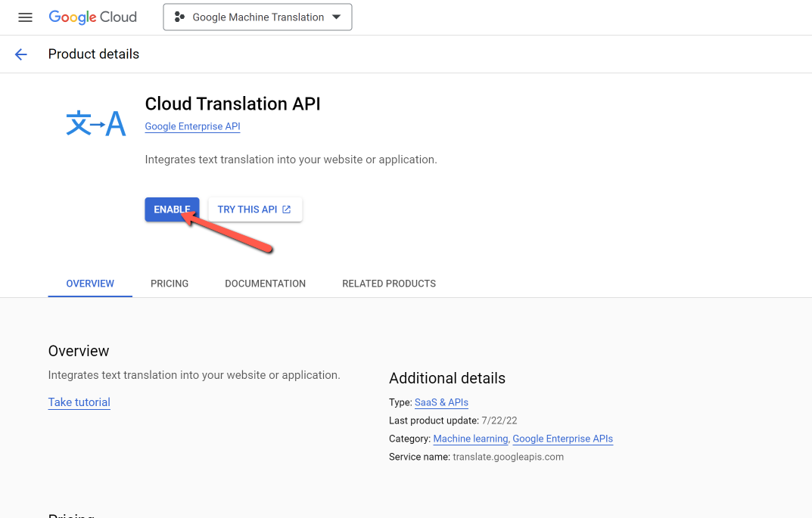Click the Cloud Translation API heading
812x518 pixels.
(x=232, y=104)
